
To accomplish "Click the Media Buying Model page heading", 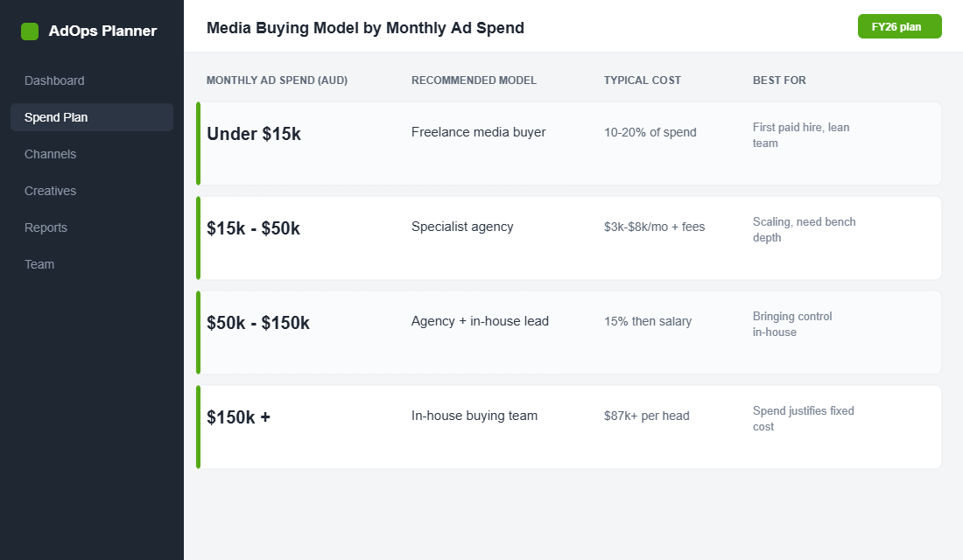I will 365,28.
